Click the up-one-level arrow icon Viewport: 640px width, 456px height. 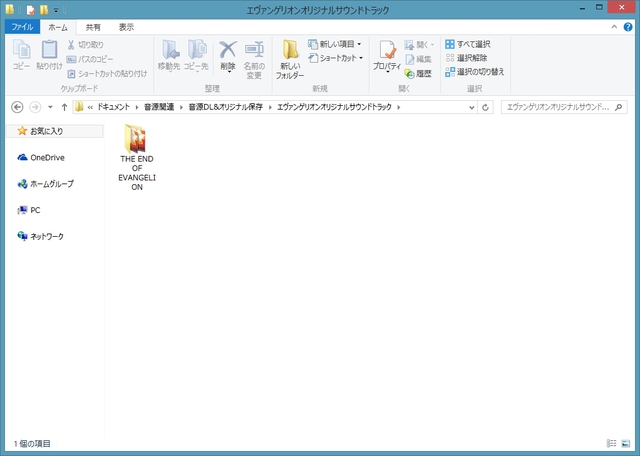click(x=64, y=107)
